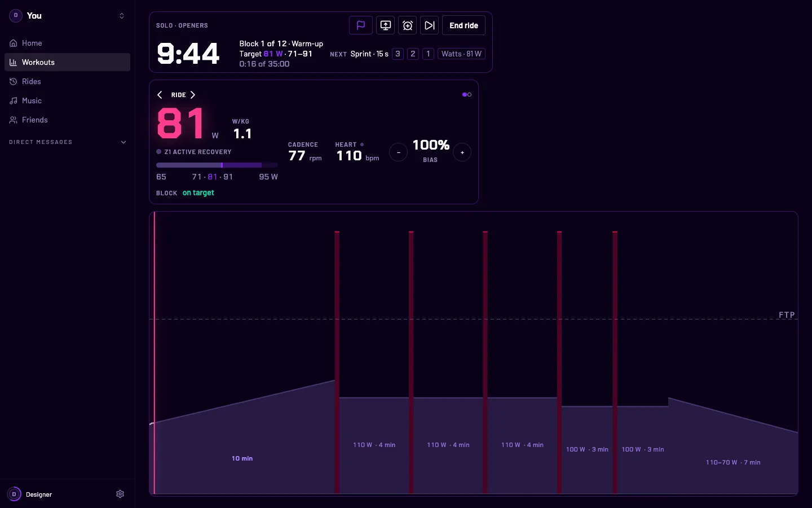This screenshot has width=812, height=508.
Task: Decrease bias with the minus button
Action: (x=398, y=152)
